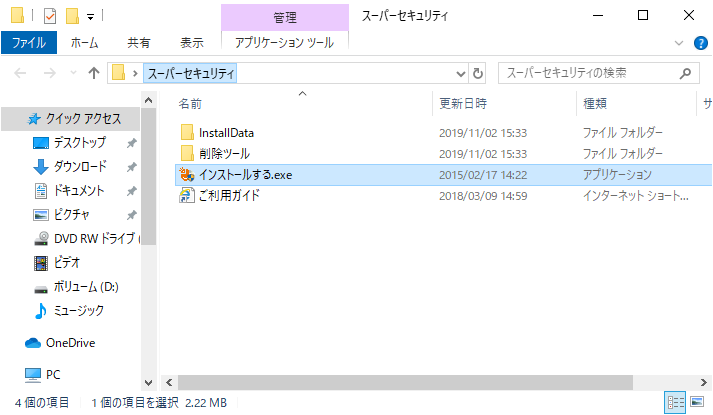This screenshot has width=713, height=415.
Task: Unpin ピクチャ using its pin icon
Action: click(x=131, y=215)
